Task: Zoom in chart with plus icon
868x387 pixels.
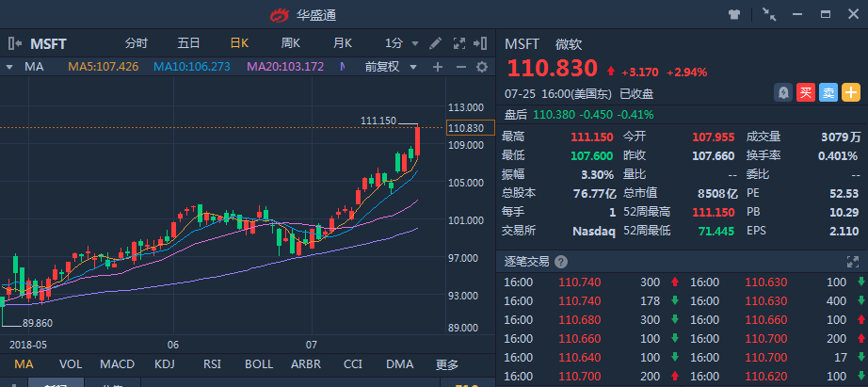Action: click(438, 67)
